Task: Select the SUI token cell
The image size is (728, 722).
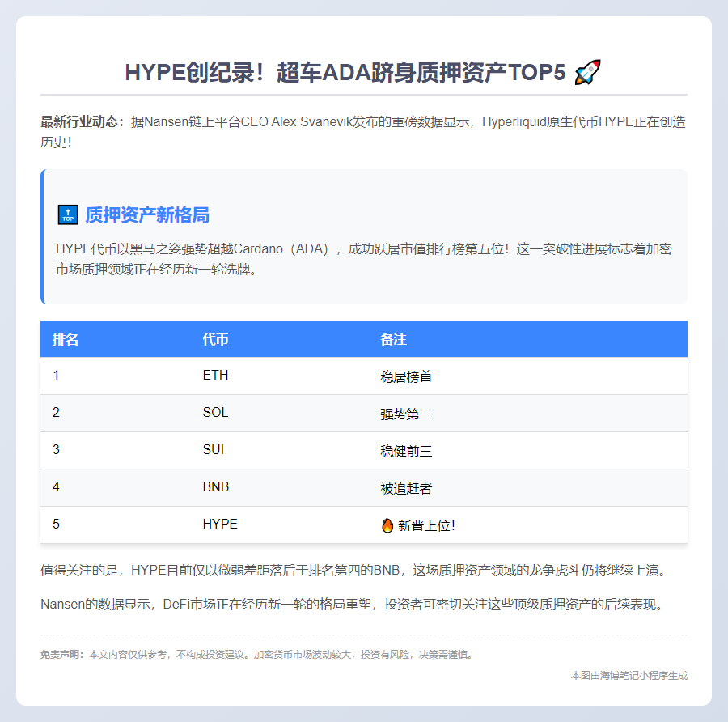Action: click(x=213, y=450)
